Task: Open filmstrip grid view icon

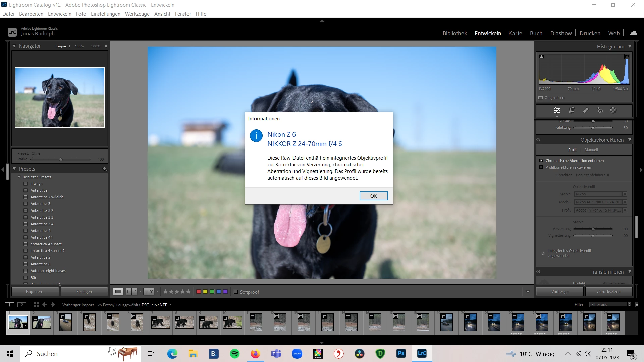Action: tap(36, 305)
